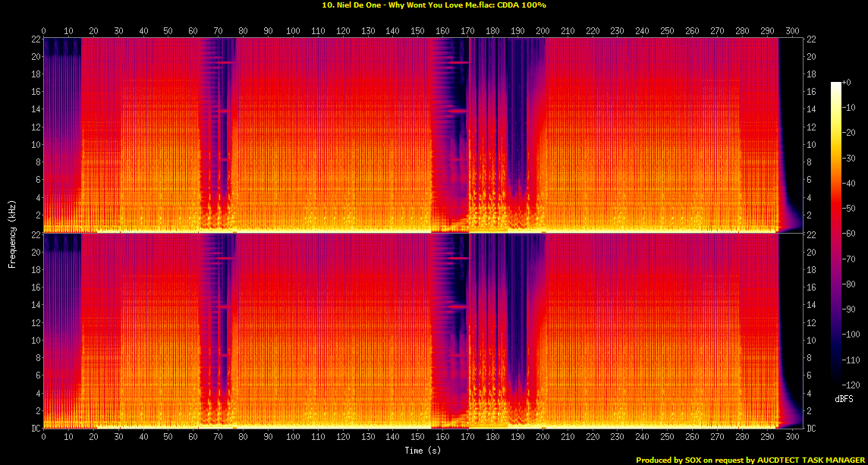Click the "0" mark on the top time axis
The width and height of the screenshot is (868, 465).
pyautogui.click(x=44, y=29)
